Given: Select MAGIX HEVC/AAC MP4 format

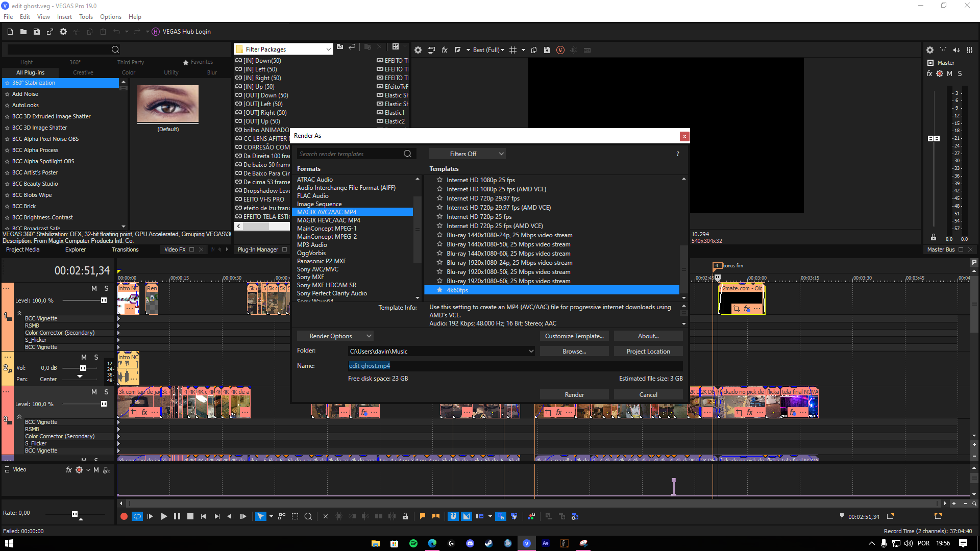Looking at the screenshot, I should 329,220.
